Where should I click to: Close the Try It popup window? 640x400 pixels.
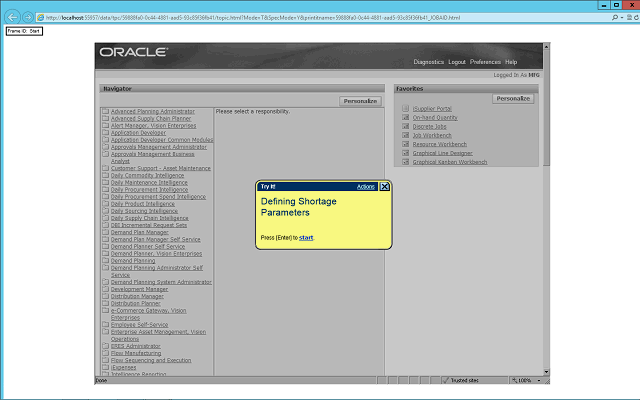[x=385, y=186]
